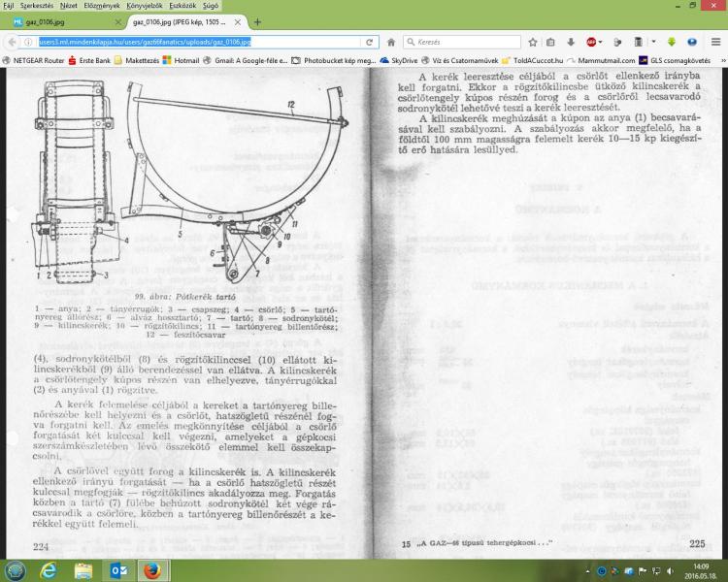Reload the page with the refresh icon
Viewport: 728px width, 582px height.
click(x=370, y=43)
